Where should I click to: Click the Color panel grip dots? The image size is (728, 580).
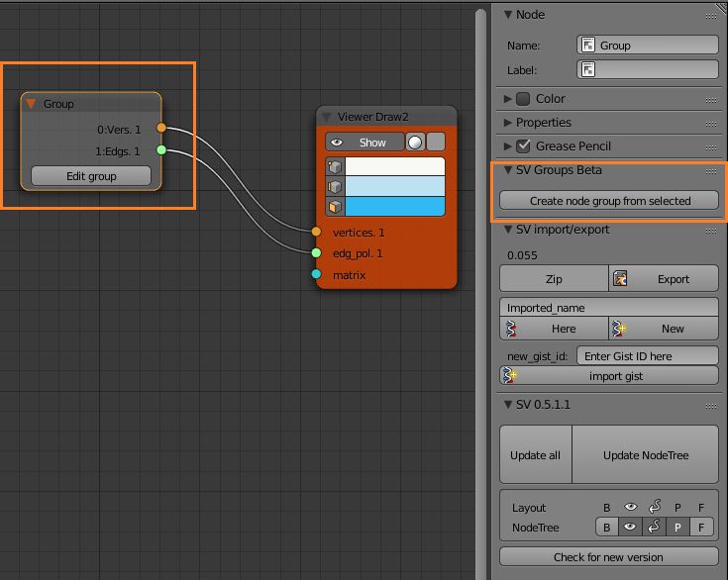[x=711, y=100]
